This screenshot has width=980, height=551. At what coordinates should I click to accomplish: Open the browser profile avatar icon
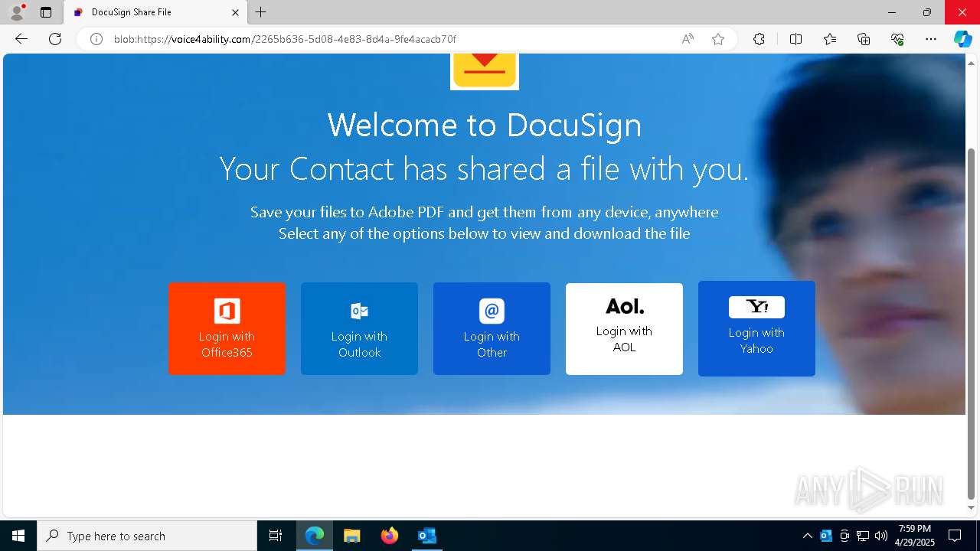click(17, 12)
